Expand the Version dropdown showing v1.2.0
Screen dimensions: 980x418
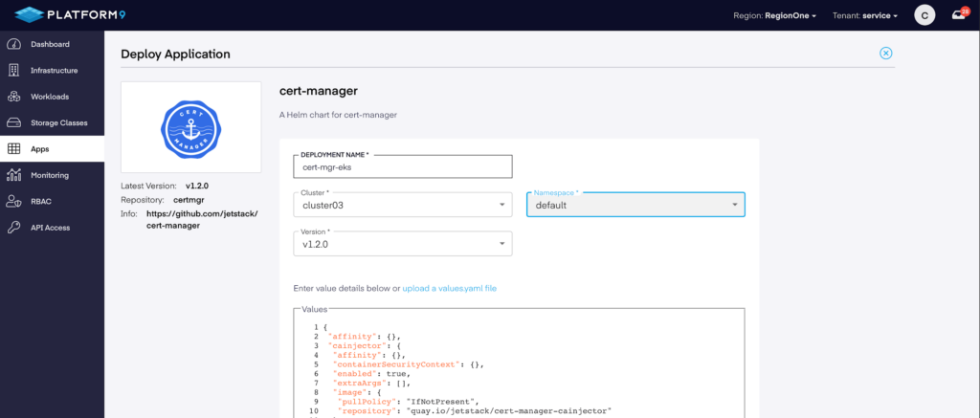click(x=403, y=244)
